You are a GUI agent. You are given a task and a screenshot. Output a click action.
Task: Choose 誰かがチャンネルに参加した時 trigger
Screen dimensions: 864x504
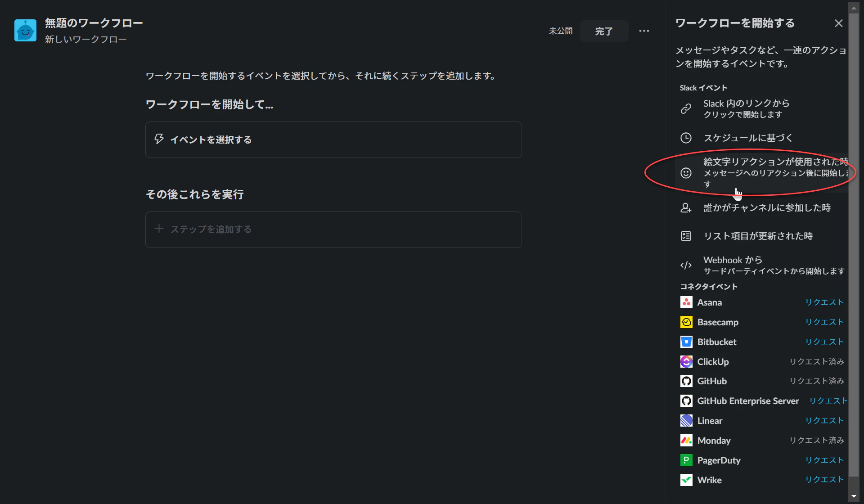(x=761, y=207)
